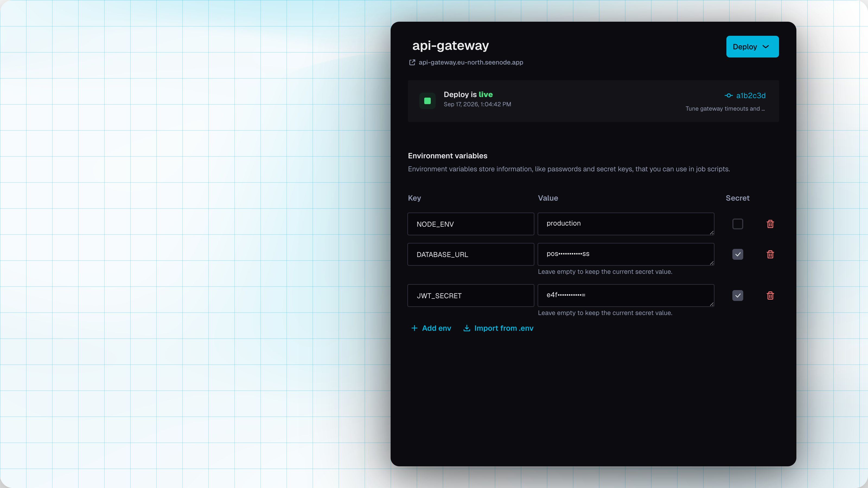Open api-gateway.eu-north.seenode.app link
The image size is (868, 488).
pyautogui.click(x=471, y=62)
